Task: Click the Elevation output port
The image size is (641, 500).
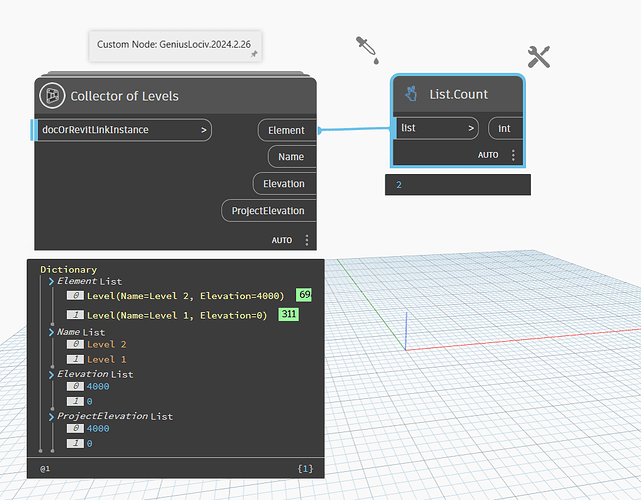Action: [x=285, y=184]
